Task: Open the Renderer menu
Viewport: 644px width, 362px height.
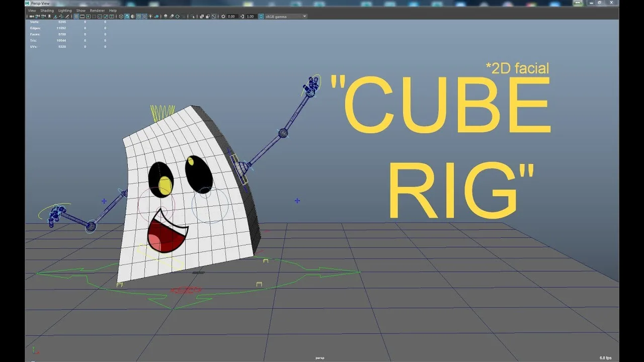Action: (97, 10)
